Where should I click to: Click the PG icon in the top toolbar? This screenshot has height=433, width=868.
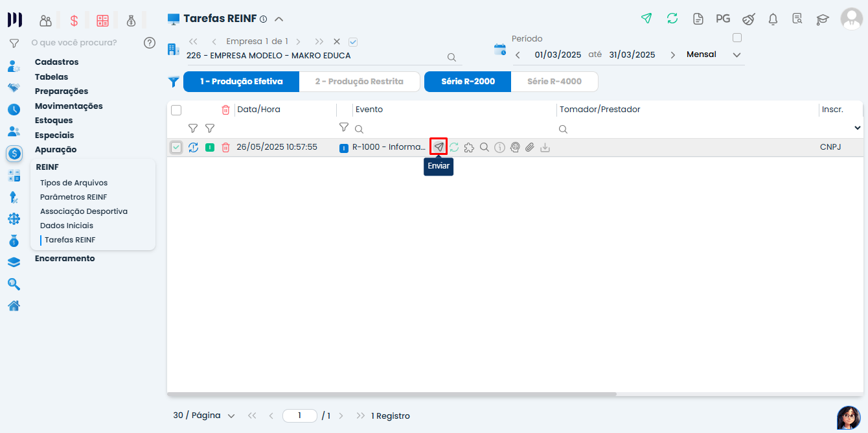tap(723, 18)
